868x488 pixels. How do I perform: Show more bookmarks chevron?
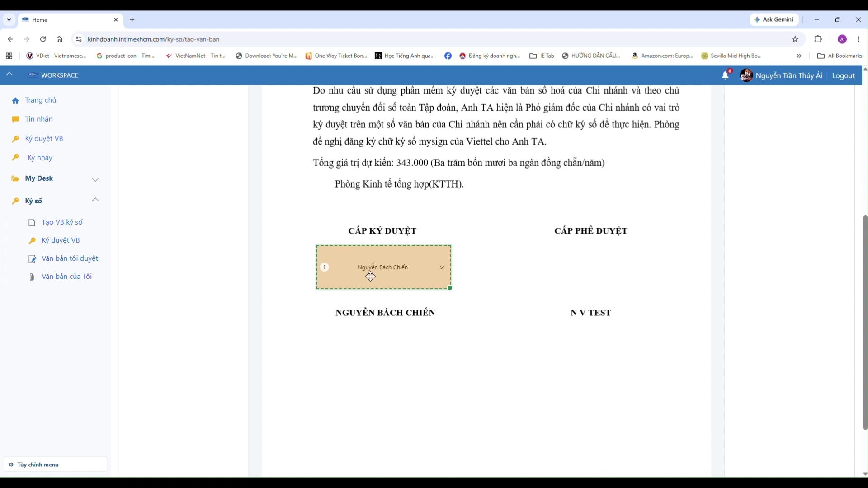[799, 56]
